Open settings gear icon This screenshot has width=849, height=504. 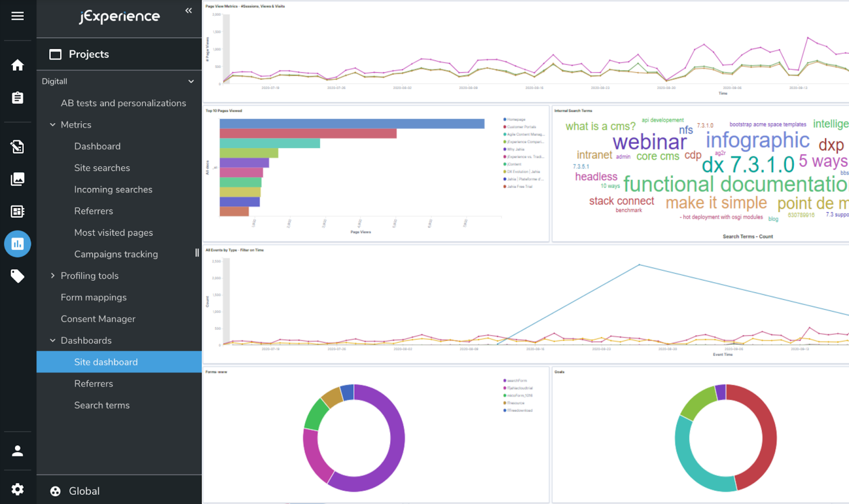click(x=18, y=489)
